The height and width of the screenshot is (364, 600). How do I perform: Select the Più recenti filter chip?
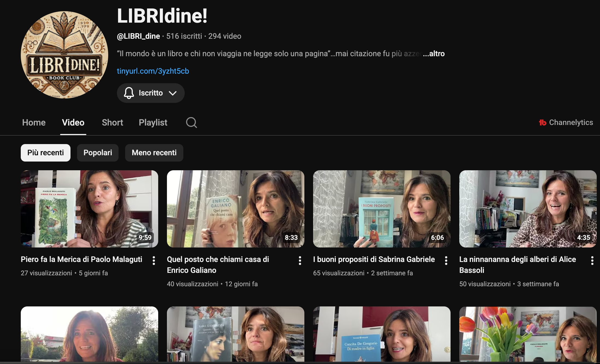click(x=46, y=153)
